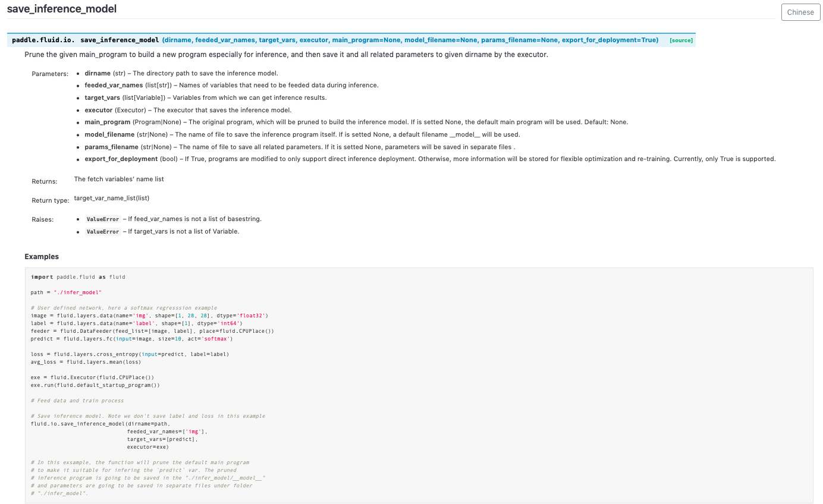Click the target_vars parameter name
823x504 pixels.
pyautogui.click(x=102, y=97)
